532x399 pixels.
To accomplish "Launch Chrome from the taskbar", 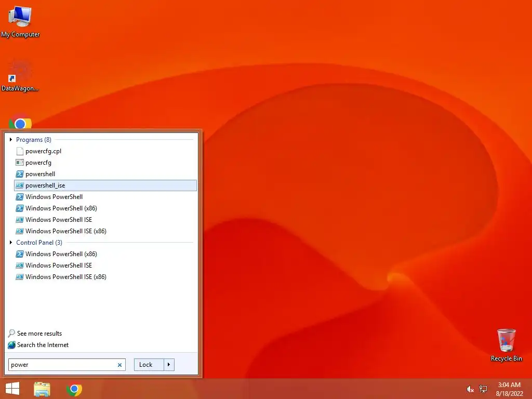I will [x=74, y=389].
